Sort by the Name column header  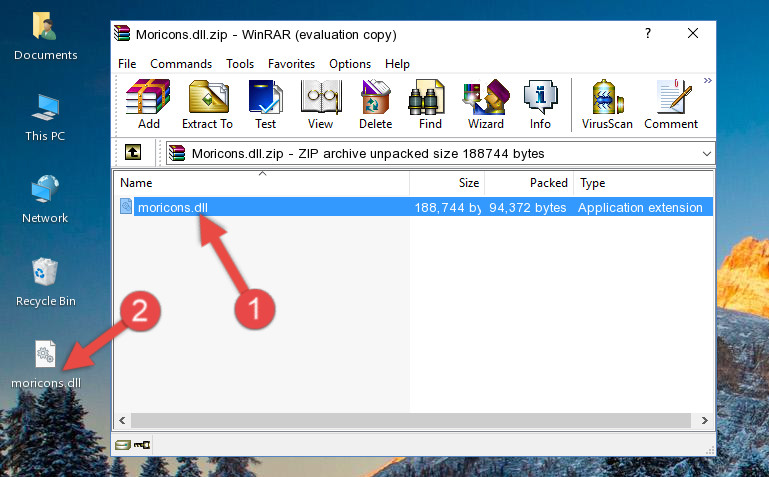136,183
